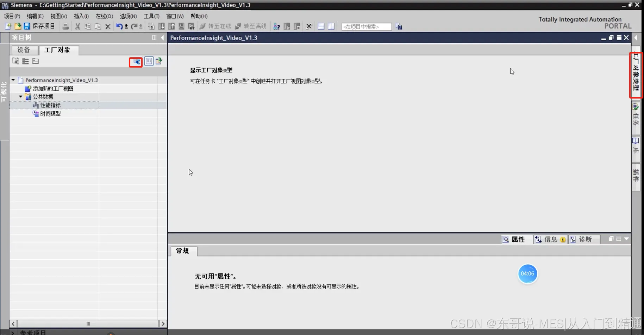
Task: Click the New project icon in toolbar
Action: (x=8, y=26)
